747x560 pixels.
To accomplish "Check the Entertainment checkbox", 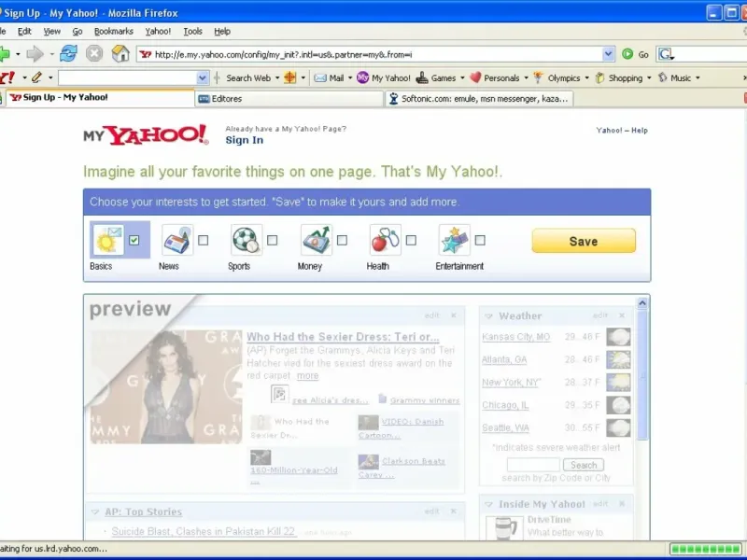I will coord(480,240).
